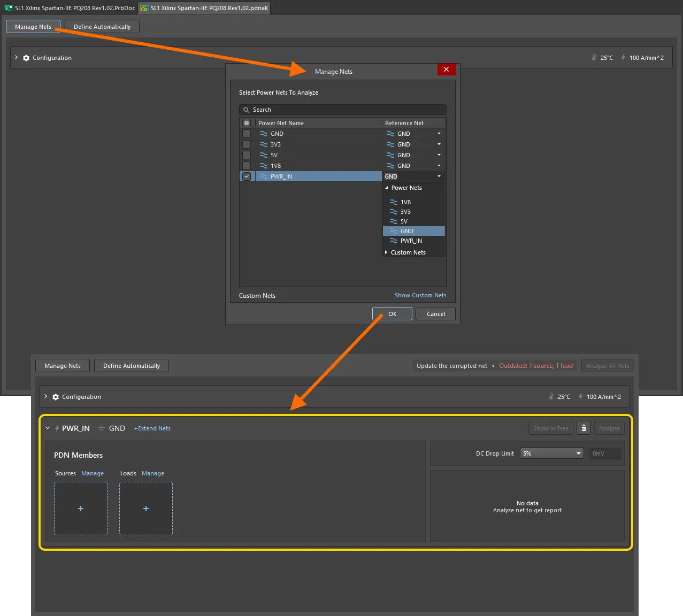Image resolution: width=683 pixels, height=616 pixels.
Task: Click the search magnifier icon in Manage Nets
Action: (247, 110)
